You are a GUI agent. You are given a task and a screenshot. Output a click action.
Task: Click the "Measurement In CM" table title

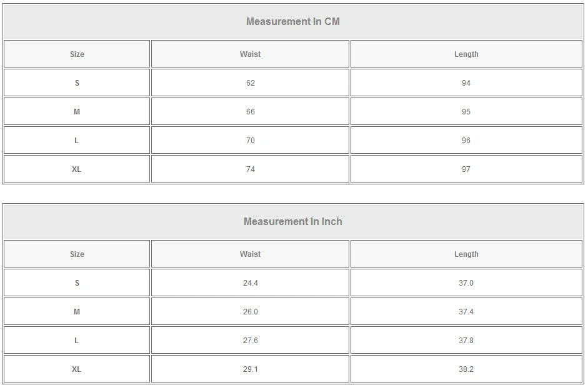[x=292, y=22]
